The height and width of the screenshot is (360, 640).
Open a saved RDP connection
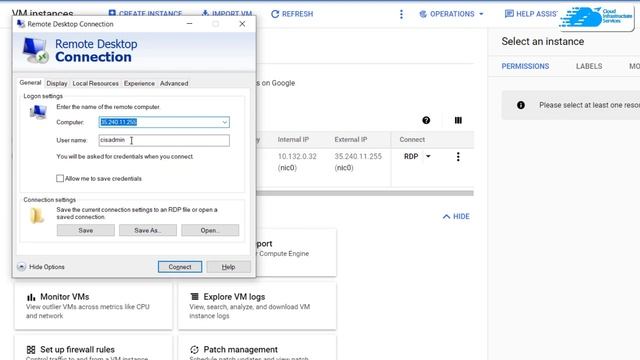(210, 230)
